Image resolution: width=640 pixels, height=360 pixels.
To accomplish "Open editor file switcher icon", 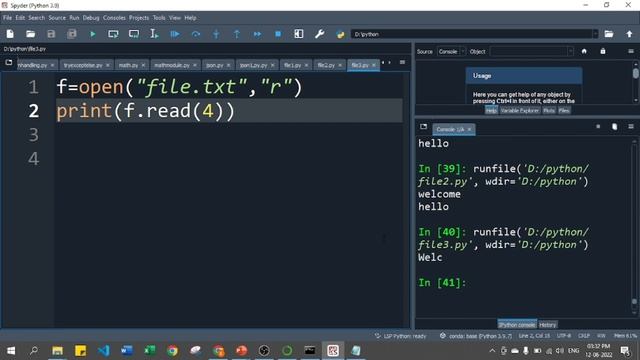I will click(9, 62).
